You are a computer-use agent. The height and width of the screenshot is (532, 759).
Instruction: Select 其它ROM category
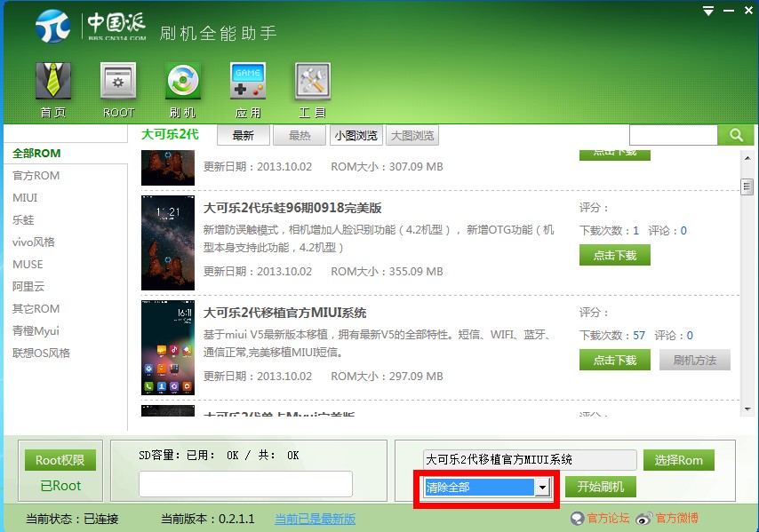click(x=36, y=308)
